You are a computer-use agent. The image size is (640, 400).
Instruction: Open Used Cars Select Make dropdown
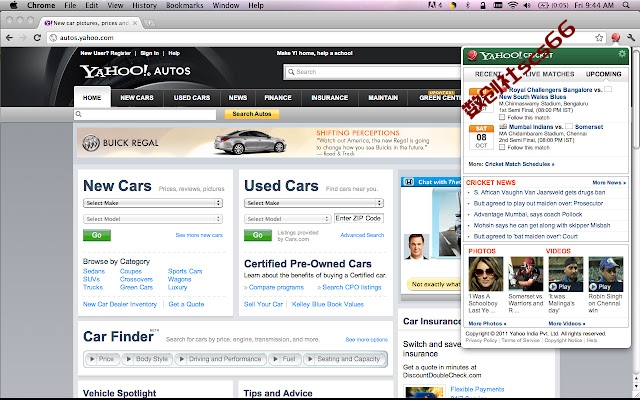point(314,203)
